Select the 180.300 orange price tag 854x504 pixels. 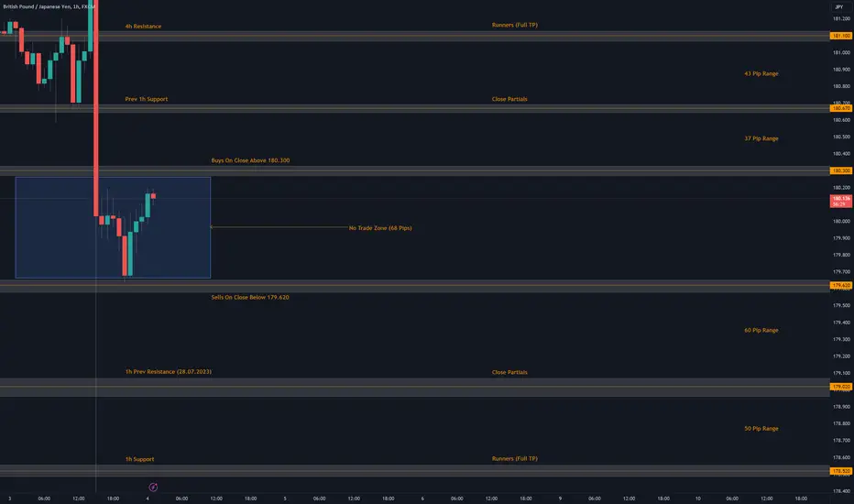(841, 170)
